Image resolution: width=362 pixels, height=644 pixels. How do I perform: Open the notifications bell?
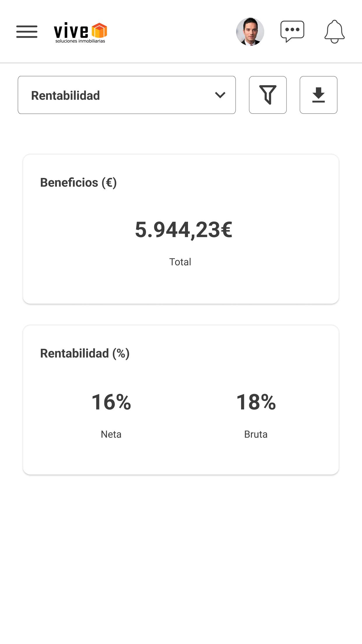point(335,32)
